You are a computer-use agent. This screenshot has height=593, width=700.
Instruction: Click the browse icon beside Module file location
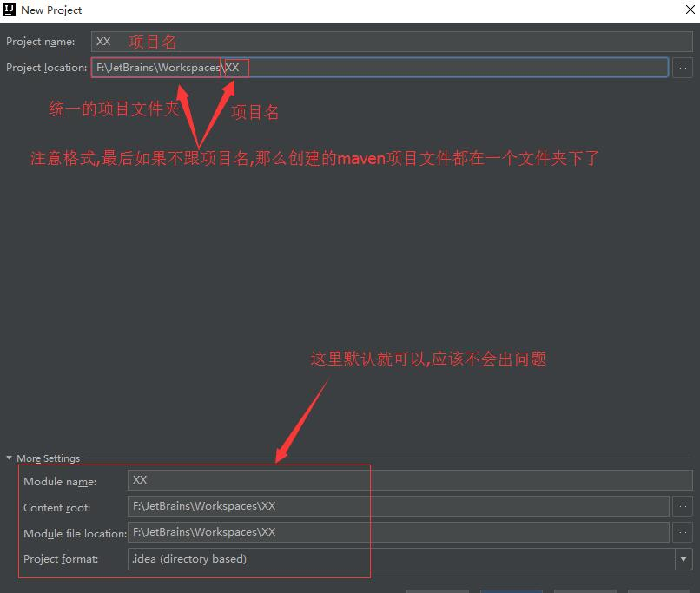coord(683,532)
